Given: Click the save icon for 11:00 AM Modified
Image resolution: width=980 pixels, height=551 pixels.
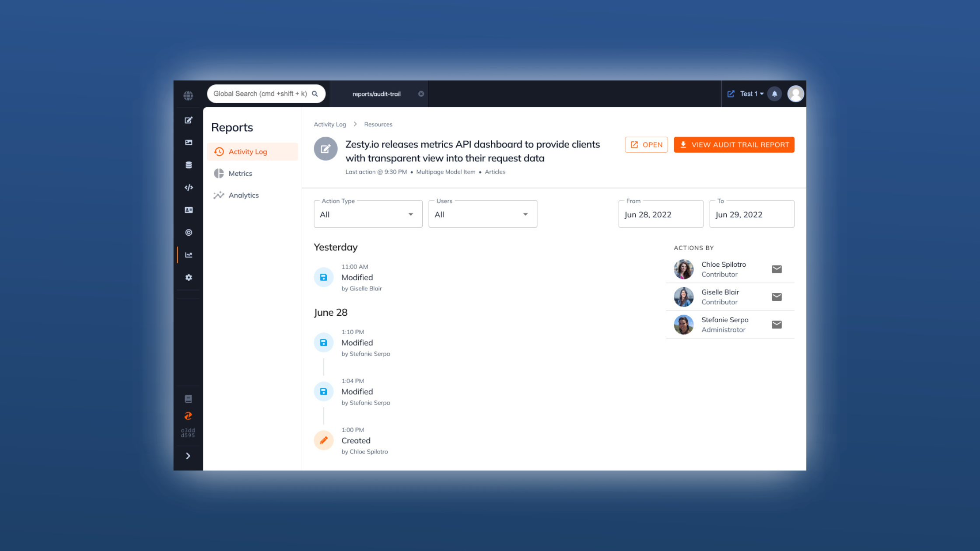Looking at the screenshot, I should (324, 277).
